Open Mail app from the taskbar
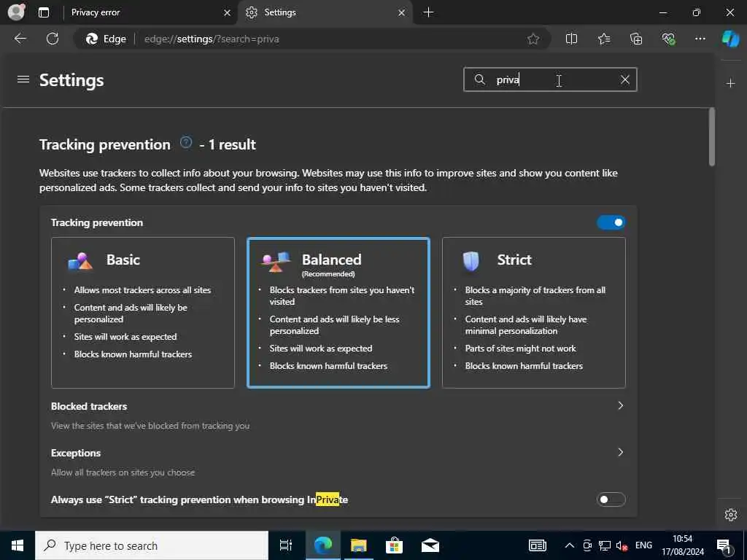747x560 pixels. click(x=430, y=545)
